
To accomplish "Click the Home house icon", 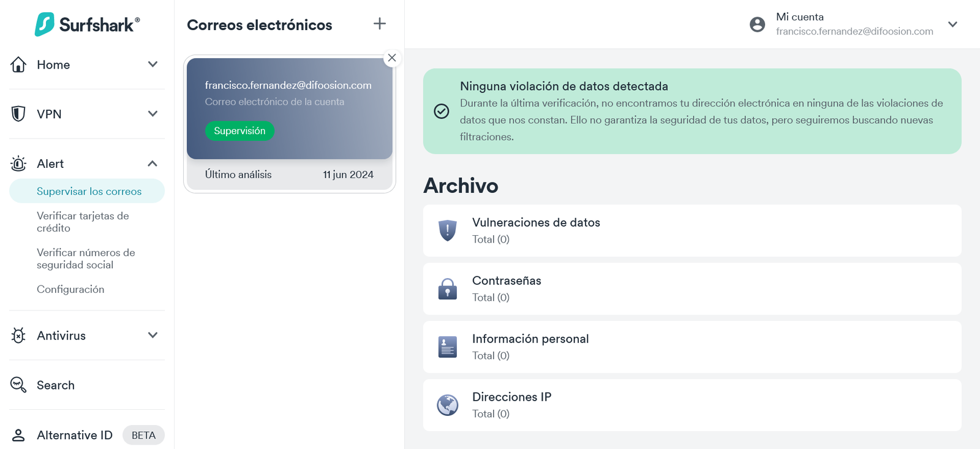I will pos(18,64).
